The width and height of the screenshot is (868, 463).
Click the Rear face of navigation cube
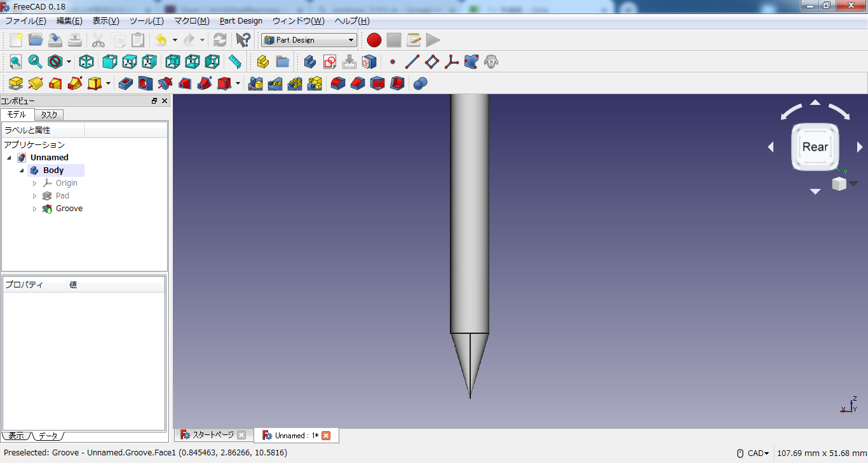815,147
